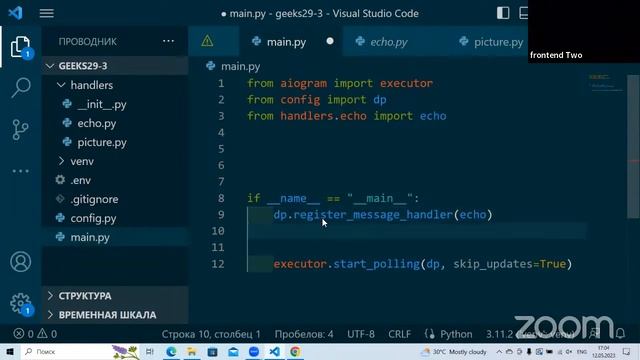This screenshot has height=360, width=640.
Task: Click the taskbar clock and date
Action: point(604,351)
